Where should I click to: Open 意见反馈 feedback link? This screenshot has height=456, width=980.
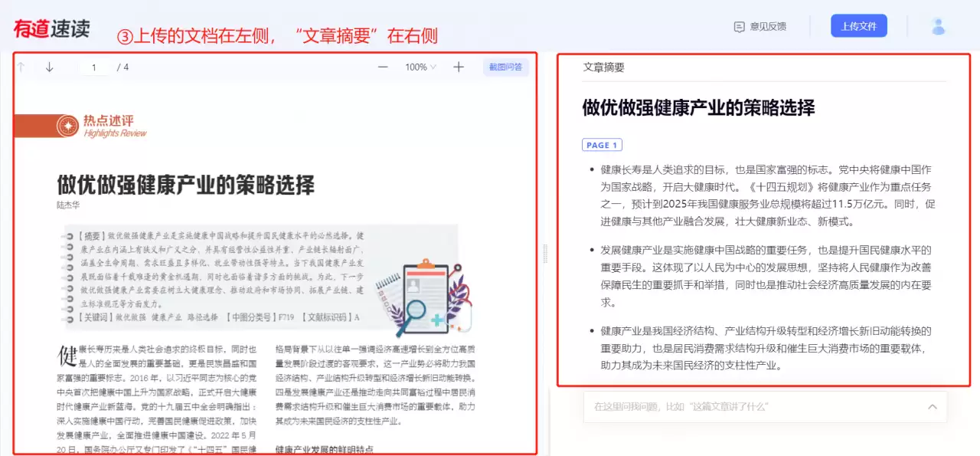tap(768, 27)
